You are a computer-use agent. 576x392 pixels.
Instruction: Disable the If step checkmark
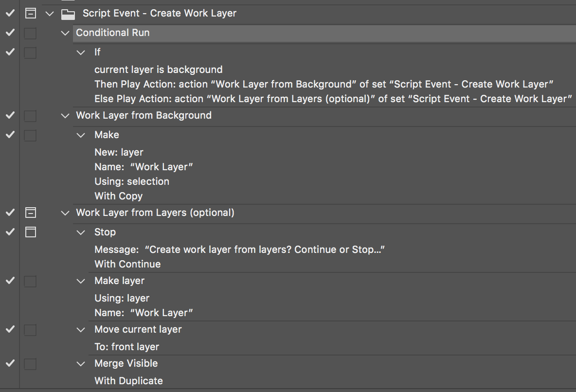tap(10, 52)
